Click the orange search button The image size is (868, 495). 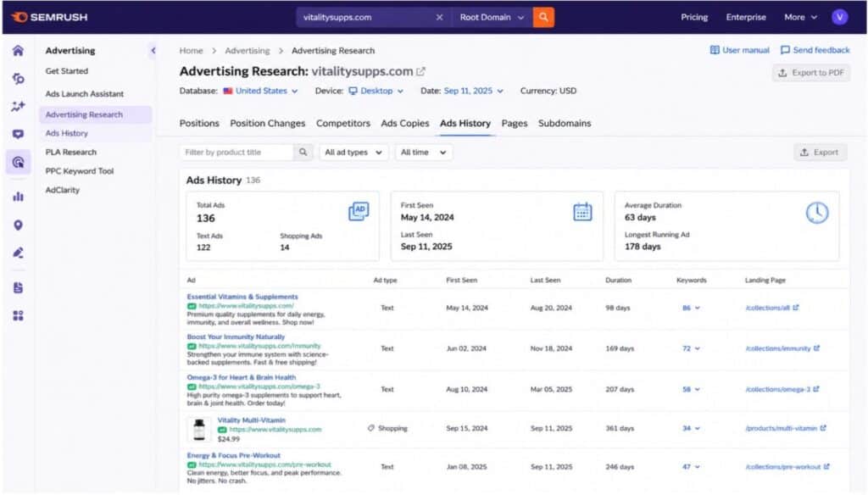pos(543,17)
